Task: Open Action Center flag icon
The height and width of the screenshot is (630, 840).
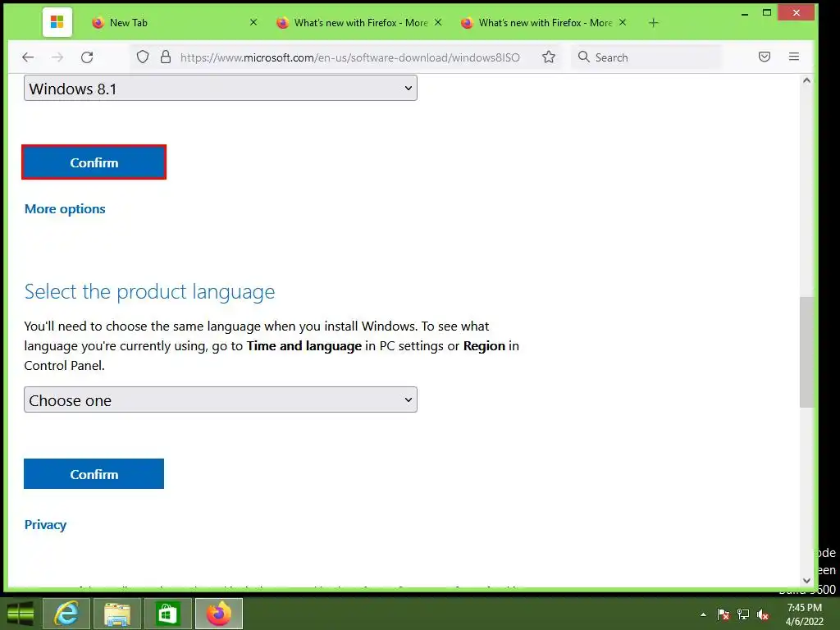Action: (724, 614)
